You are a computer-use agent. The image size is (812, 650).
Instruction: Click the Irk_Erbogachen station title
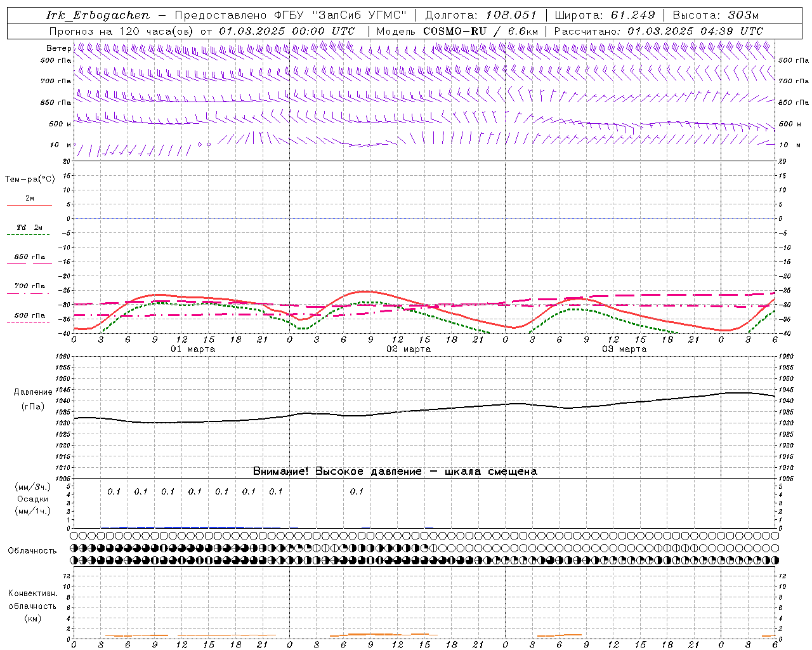click(98, 15)
